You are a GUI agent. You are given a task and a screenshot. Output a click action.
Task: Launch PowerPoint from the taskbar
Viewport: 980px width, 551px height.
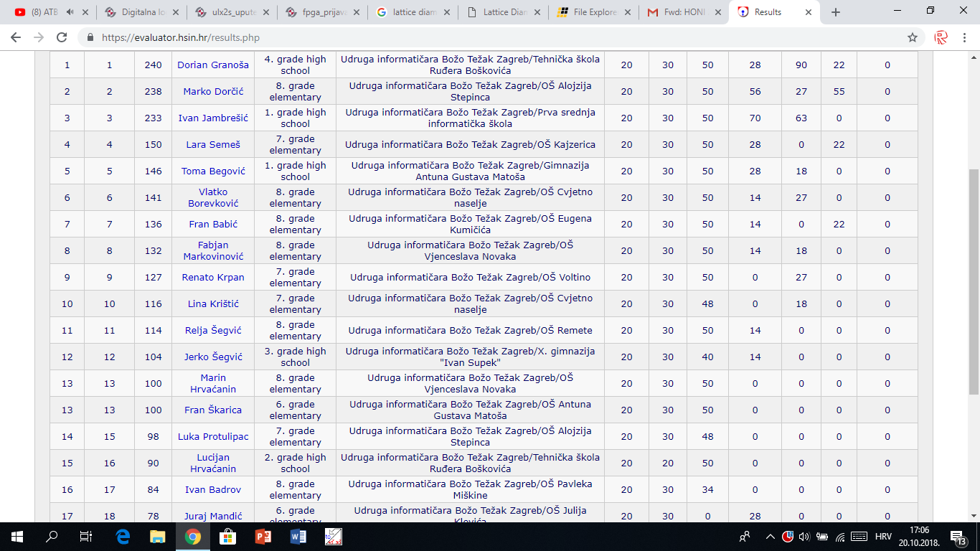[x=263, y=536]
